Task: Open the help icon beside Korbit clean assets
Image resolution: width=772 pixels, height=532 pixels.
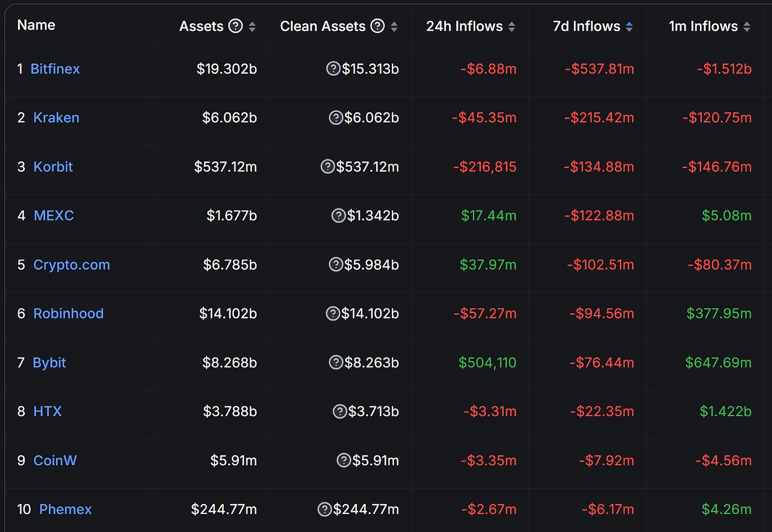Action: coord(328,166)
